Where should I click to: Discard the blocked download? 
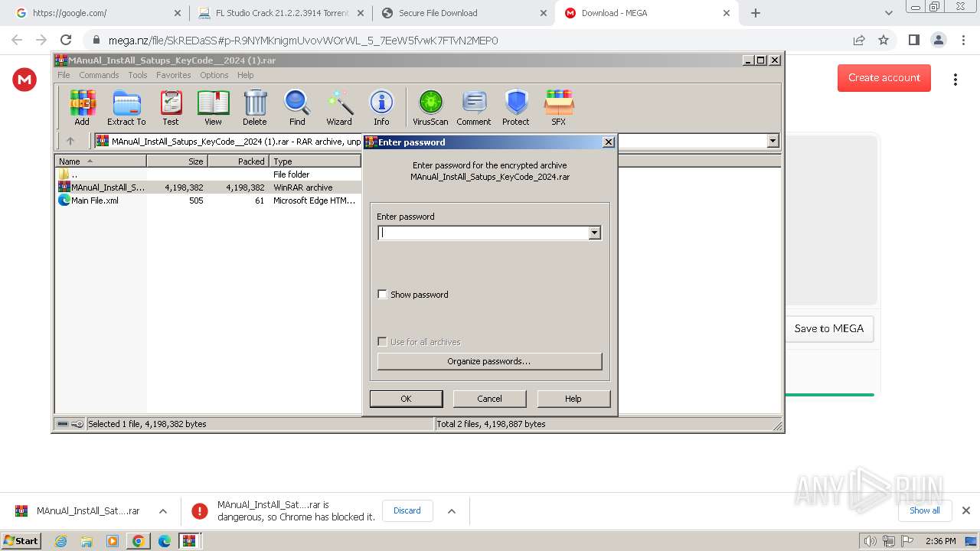(407, 510)
